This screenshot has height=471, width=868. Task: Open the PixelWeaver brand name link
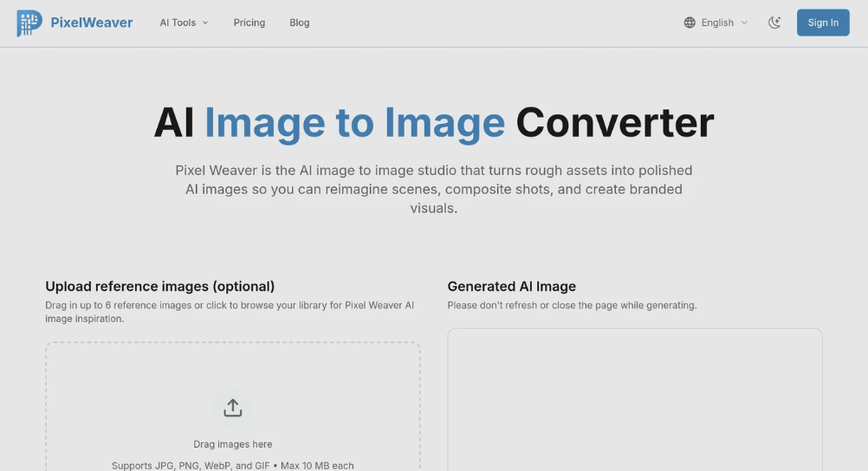(91, 23)
